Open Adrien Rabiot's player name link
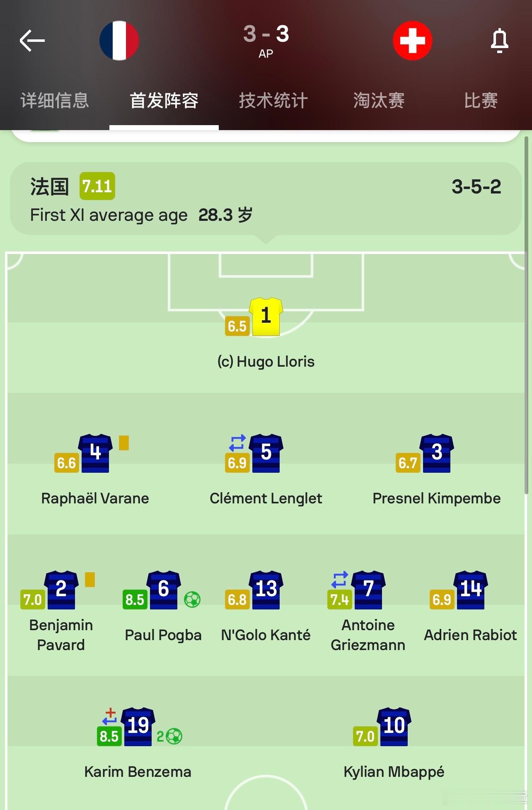Screen dimensions: 532x810 [x=470, y=635]
